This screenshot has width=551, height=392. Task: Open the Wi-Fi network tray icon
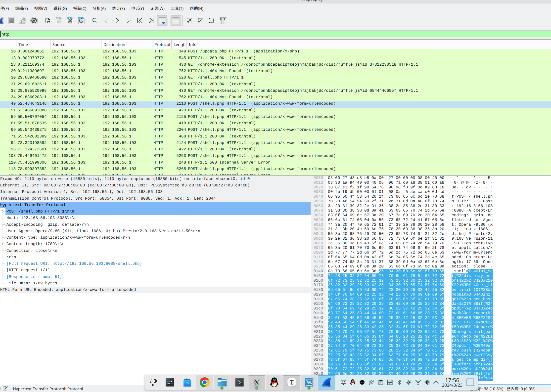[418, 382]
